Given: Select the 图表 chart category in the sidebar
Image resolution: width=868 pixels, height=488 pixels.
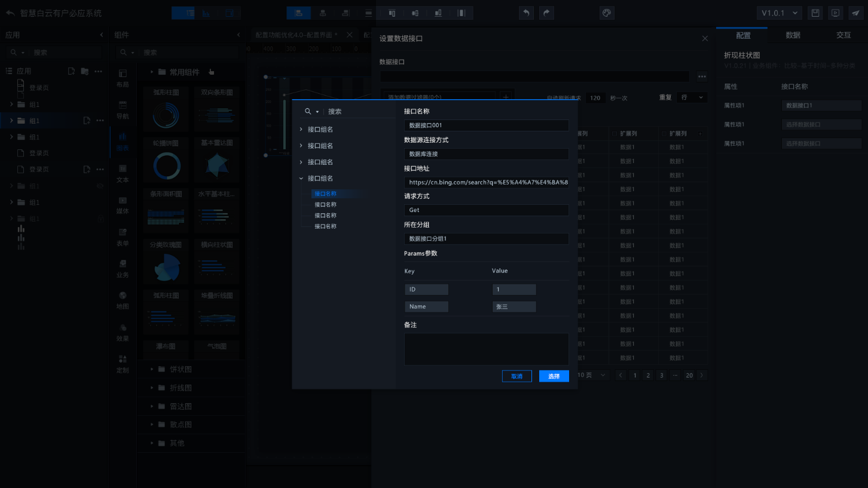Looking at the screenshot, I should coord(123,142).
